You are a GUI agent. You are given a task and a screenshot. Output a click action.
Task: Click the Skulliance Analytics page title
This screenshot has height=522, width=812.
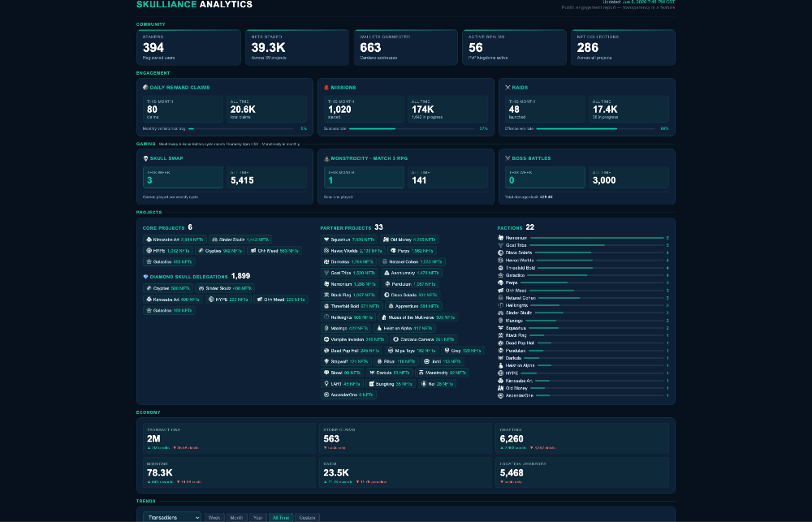tap(194, 5)
